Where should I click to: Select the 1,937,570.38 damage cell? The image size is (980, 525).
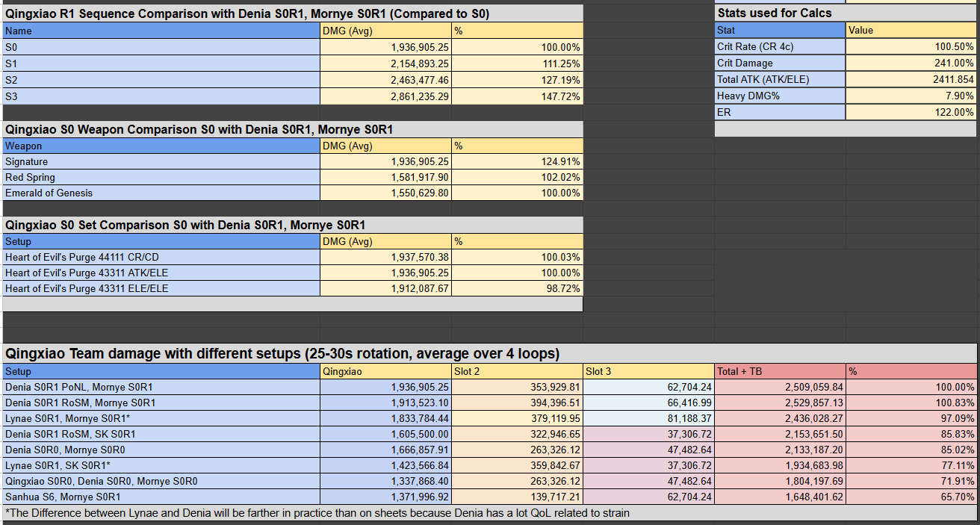tap(386, 257)
